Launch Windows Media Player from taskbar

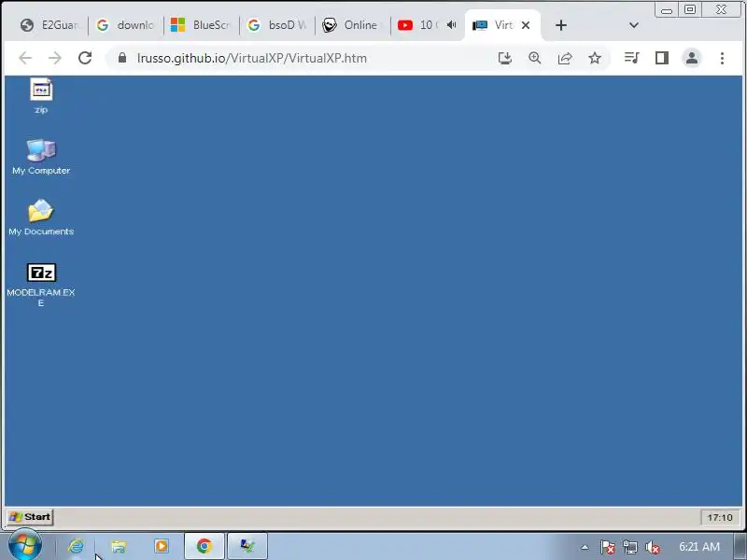(162, 546)
